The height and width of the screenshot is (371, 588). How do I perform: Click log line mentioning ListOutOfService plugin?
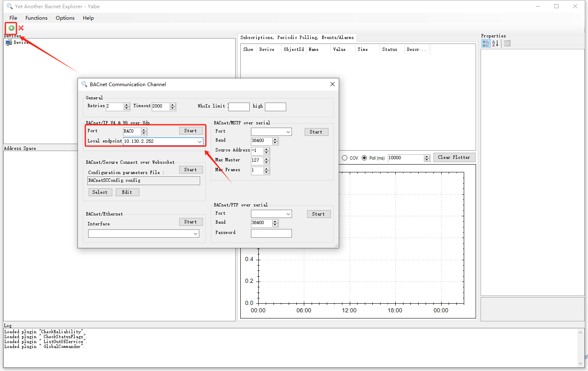46,342
